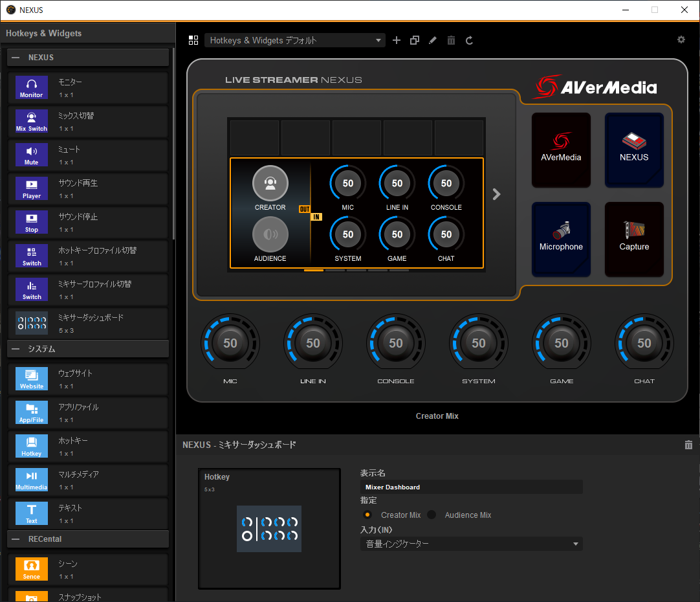Open the Hotkeys & Widgets profile dropdown
Image resolution: width=700 pixels, height=602 pixels.
click(294, 40)
